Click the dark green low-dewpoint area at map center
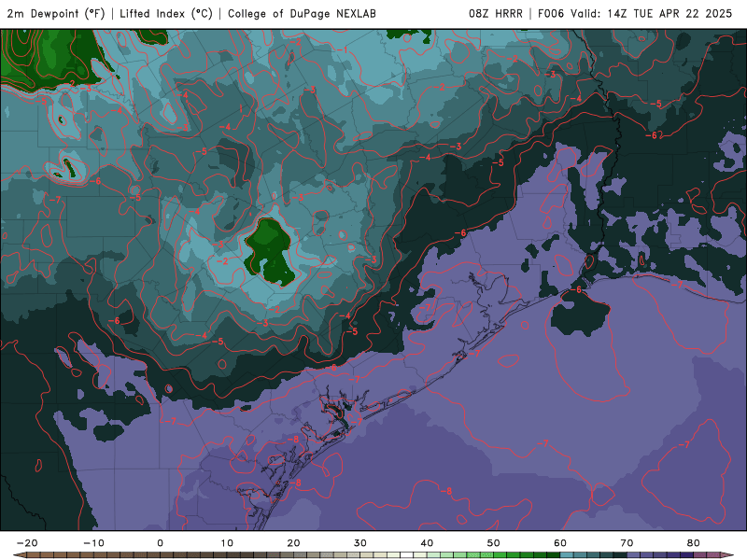747x560 pixels. (270, 252)
